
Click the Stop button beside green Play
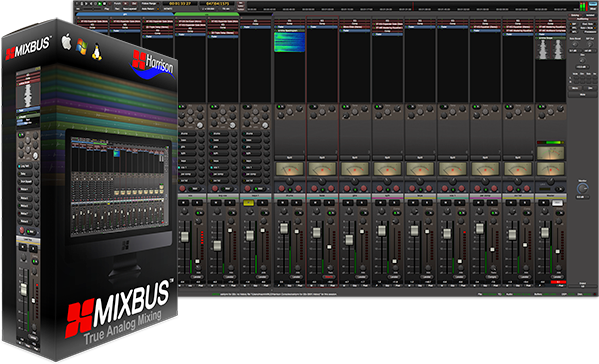[x=105, y=3]
